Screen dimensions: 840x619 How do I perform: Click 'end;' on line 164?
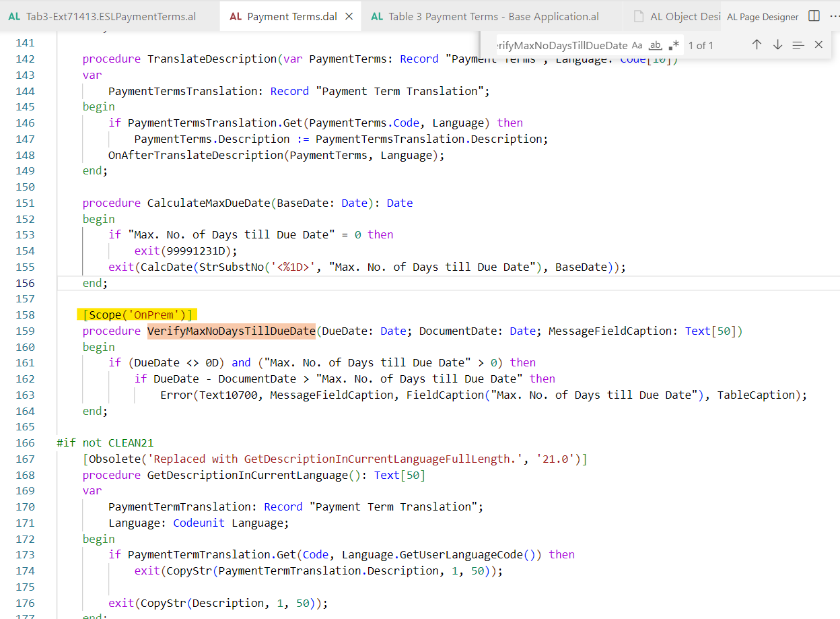[x=95, y=411]
